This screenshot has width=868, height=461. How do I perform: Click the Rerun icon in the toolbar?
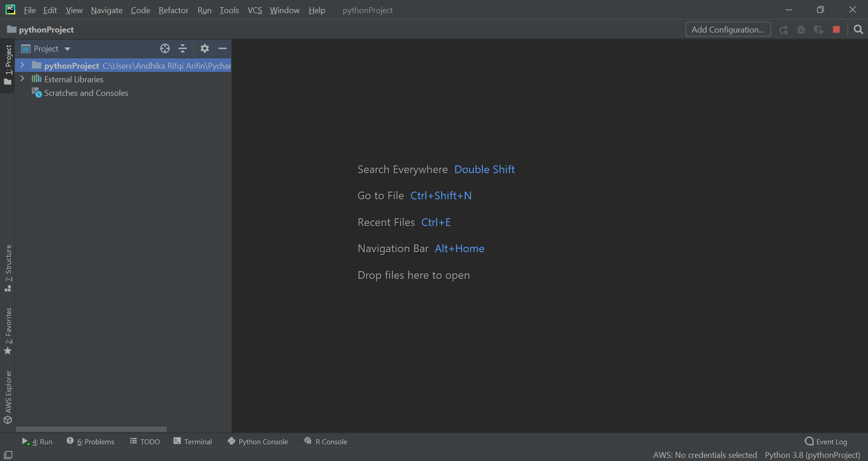click(783, 29)
